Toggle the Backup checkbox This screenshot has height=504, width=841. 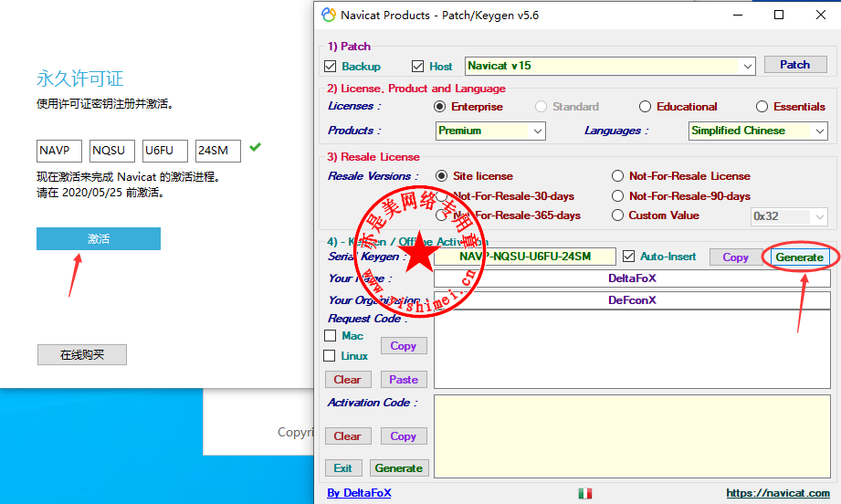[x=330, y=67]
